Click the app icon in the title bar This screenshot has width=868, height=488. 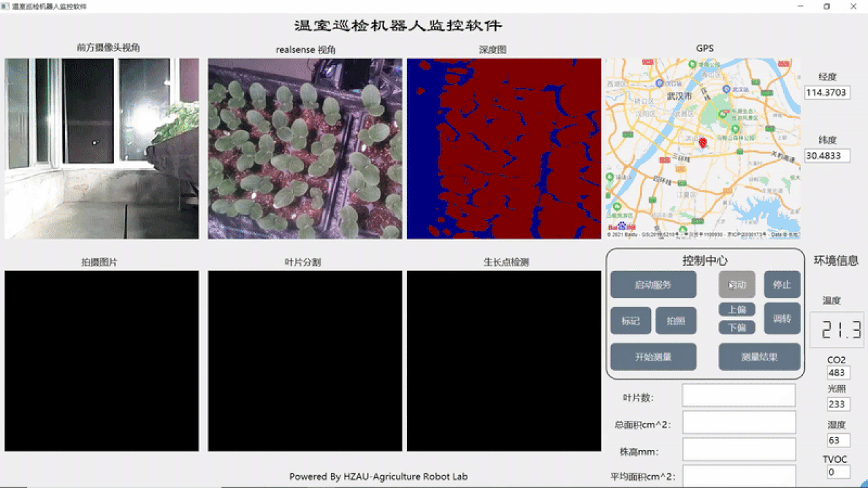(x=5, y=6)
